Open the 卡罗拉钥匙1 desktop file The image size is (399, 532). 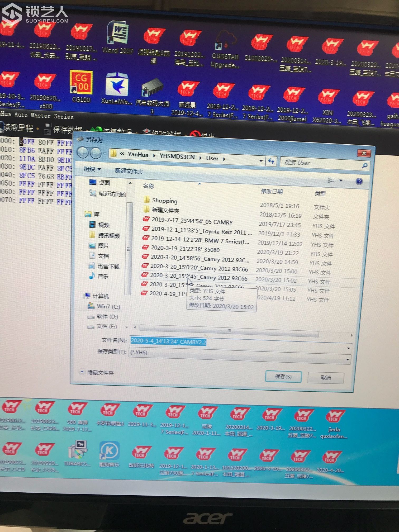click(110, 415)
